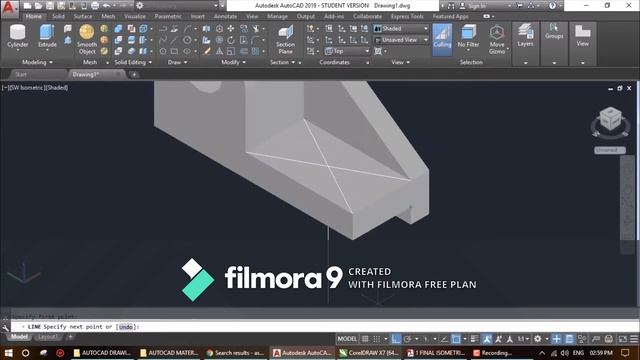This screenshot has width=640, height=360.
Task: Open the Groups panel button
Action: 554,32
